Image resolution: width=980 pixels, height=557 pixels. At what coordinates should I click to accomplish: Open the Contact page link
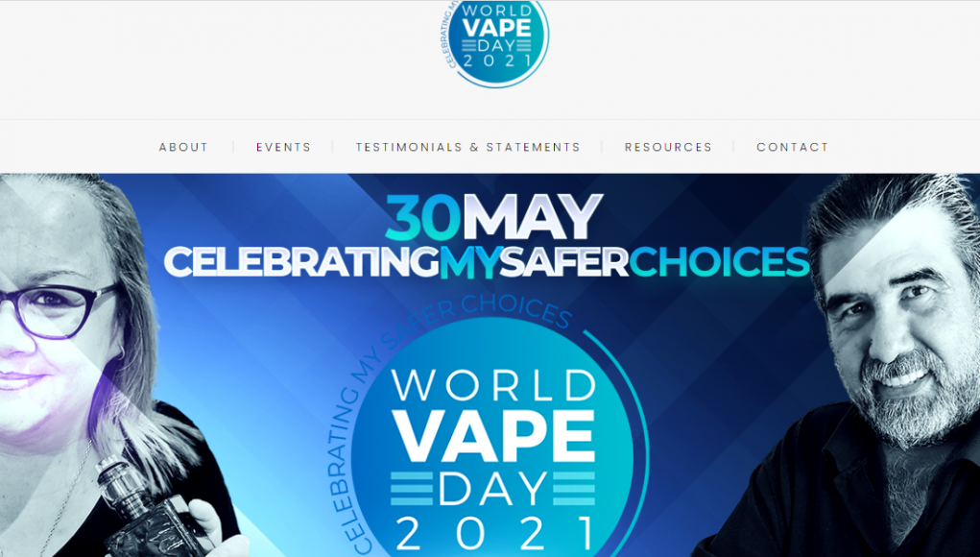(x=793, y=148)
